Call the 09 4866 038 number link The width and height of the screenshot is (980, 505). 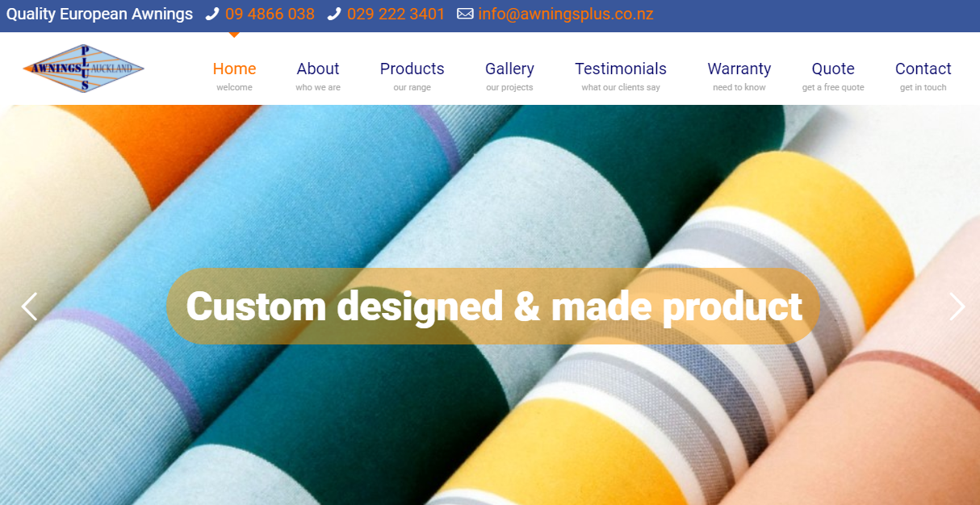click(270, 15)
